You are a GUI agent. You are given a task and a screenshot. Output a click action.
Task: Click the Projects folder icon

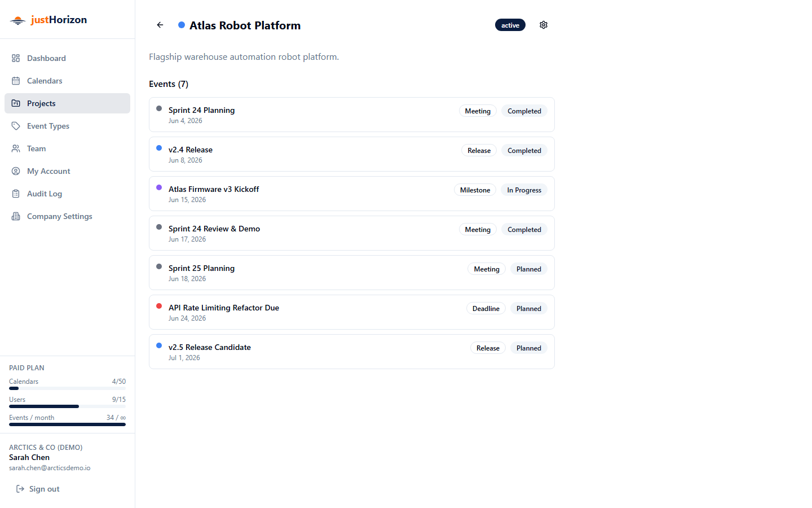point(16,103)
